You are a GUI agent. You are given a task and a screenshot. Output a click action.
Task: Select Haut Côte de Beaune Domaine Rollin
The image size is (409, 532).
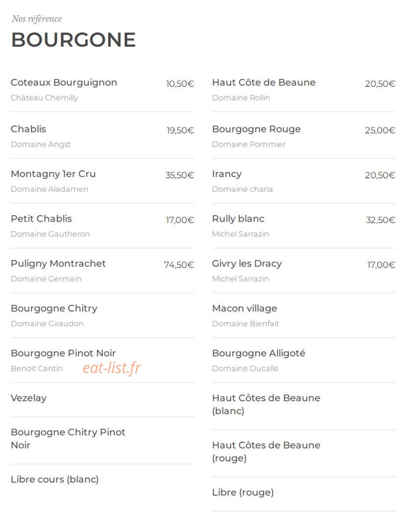[x=304, y=90]
